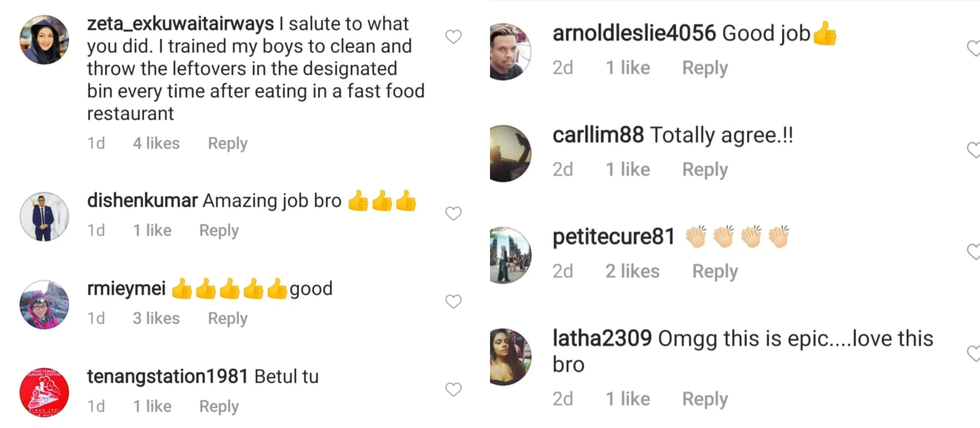Screen dimensions: 980x428
Task: Tap the heart on dishenkumar's comment
Action: point(453,214)
